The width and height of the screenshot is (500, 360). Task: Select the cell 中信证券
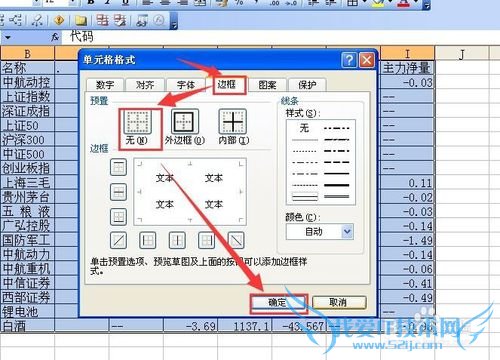click(x=27, y=283)
